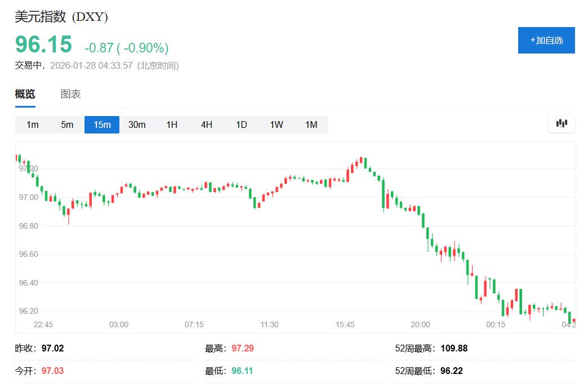Image resolution: width=579 pixels, height=392 pixels.
Task: Select the 1M monthly interval
Action: point(311,124)
